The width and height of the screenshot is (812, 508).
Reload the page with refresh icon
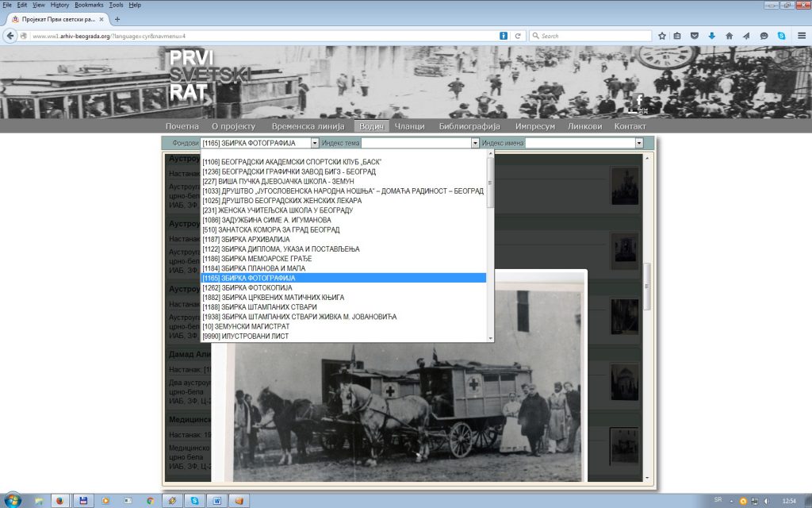point(518,36)
